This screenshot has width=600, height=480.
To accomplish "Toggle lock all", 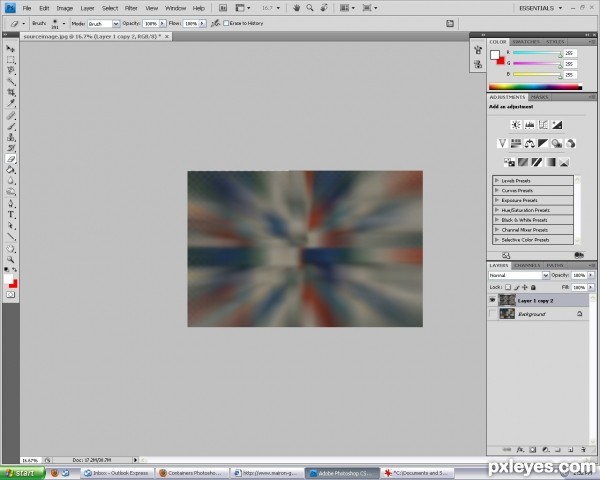I will pyautogui.click(x=533, y=287).
